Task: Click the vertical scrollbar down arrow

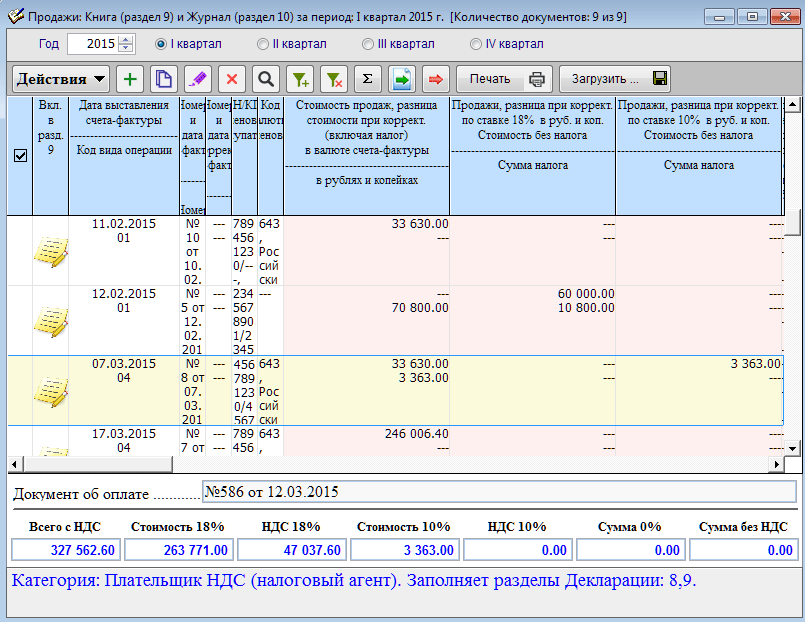Action: click(792, 448)
